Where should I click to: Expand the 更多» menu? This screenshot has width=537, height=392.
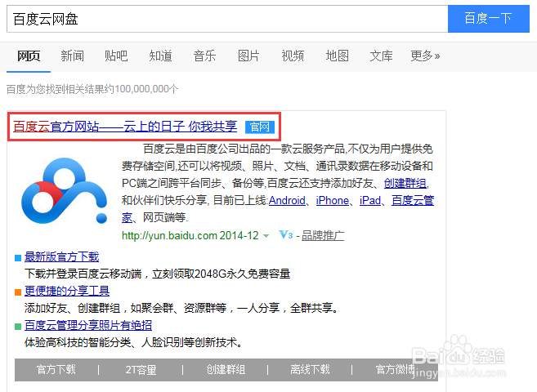(x=425, y=56)
